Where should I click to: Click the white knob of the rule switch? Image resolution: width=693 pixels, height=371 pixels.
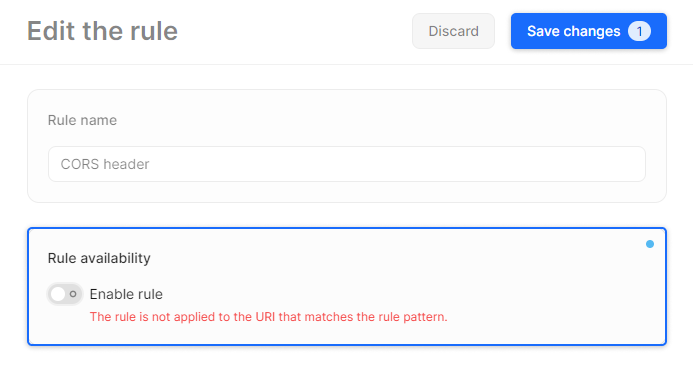[x=58, y=294]
